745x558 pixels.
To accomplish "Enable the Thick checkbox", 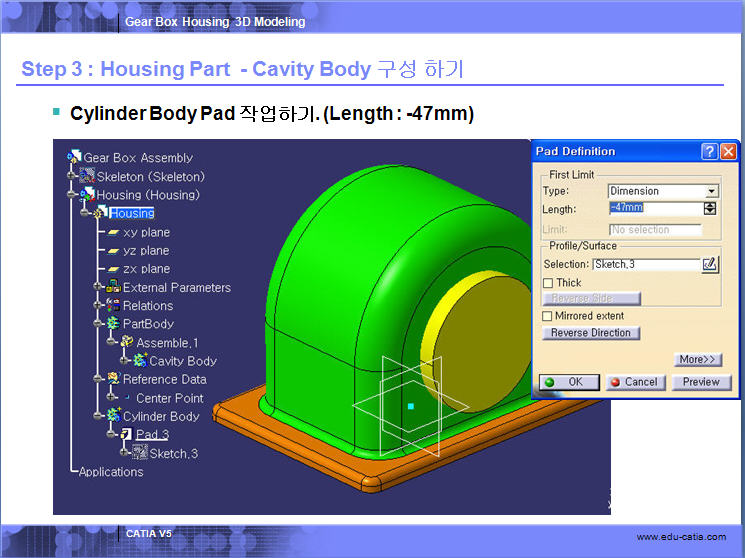I will [x=547, y=283].
